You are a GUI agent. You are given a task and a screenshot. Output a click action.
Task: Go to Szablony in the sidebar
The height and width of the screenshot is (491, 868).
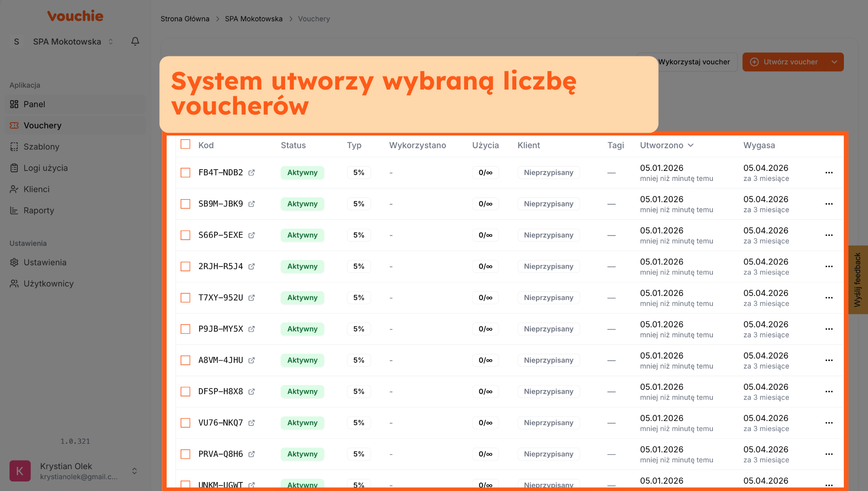41,147
